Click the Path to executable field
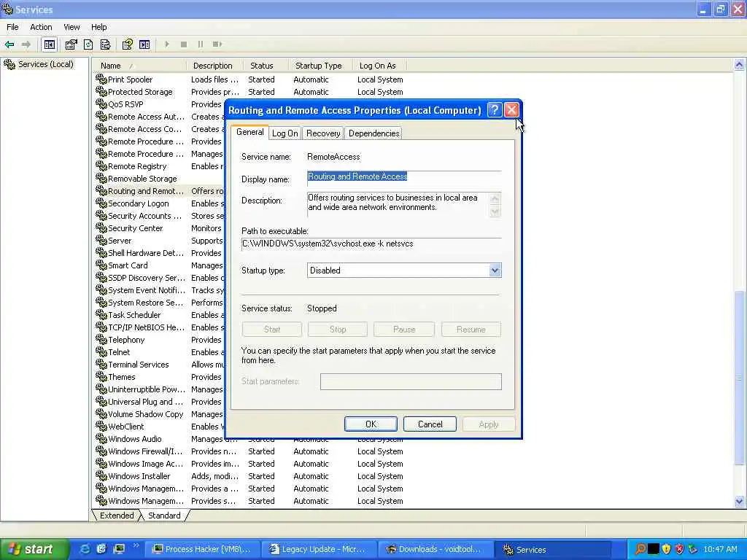 [x=371, y=244]
